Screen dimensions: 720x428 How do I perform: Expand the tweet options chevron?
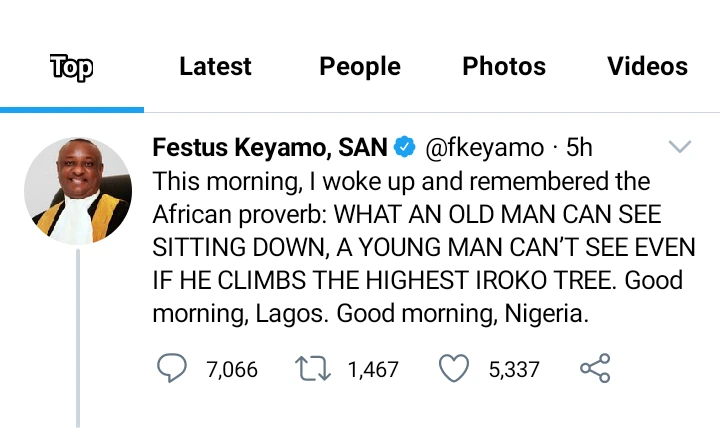680,146
